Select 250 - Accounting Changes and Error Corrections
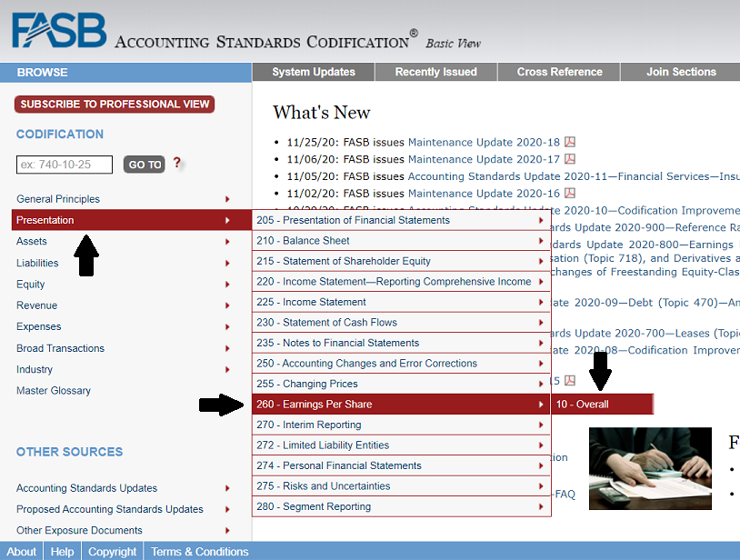This screenshot has width=740, height=560. [x=401, y=364]
